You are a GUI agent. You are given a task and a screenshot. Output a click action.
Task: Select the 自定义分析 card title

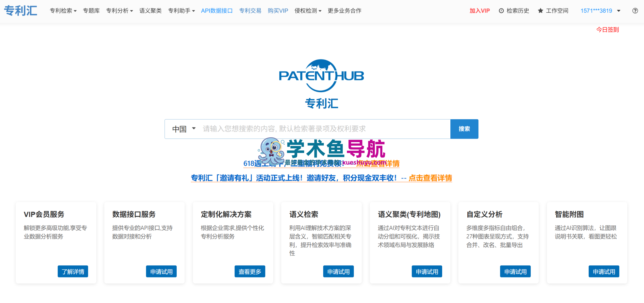[484, 214]
